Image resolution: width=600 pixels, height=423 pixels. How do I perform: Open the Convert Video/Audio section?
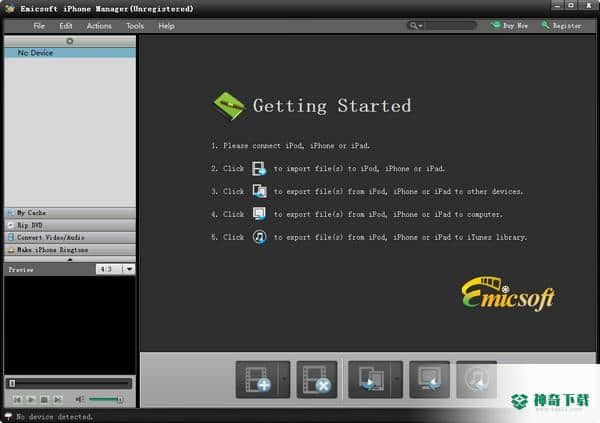pos(70,237)
